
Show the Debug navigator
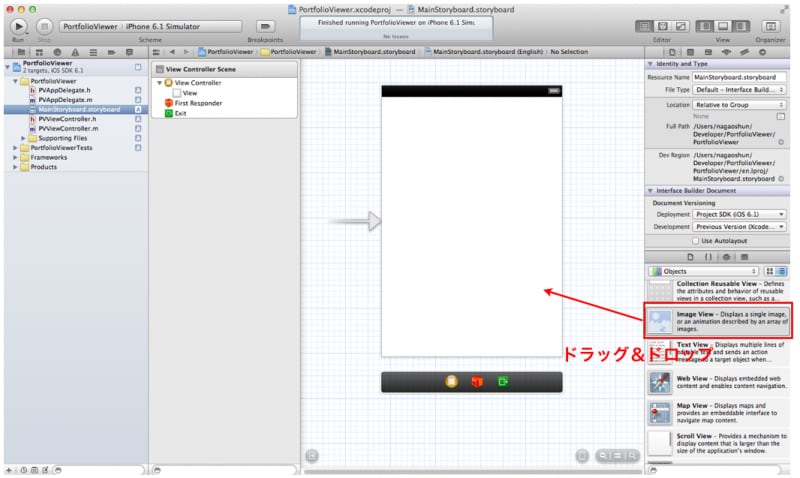point(93,52)
